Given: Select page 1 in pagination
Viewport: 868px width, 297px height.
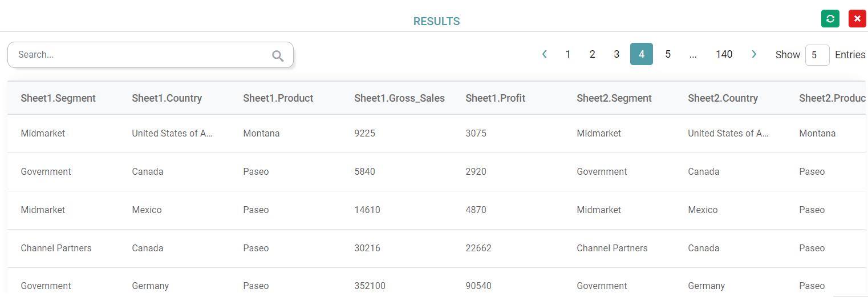Looking at the screenshot, I should point(568,54).
